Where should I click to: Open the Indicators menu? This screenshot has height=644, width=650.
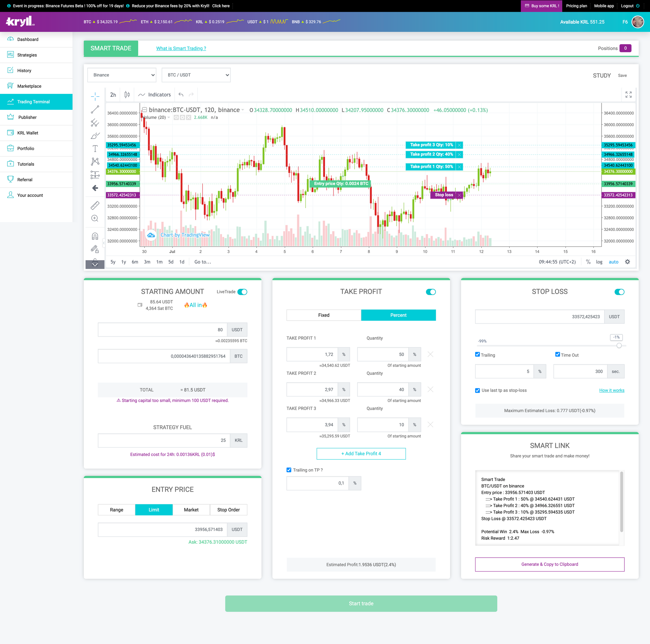pyautogui.click(x=155, y=95)
